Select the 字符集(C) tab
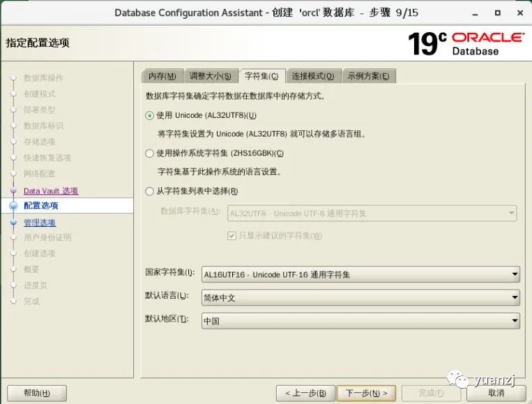The width and height of the screenshot is (532, 404). [x=261, y=76]
